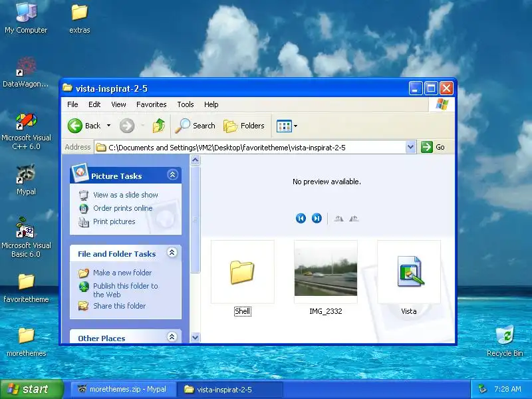Image resolution: width=532 pixels, height=399 pixels.
Task: Open the Views dropdown button
Action: (x=287, y=126)
